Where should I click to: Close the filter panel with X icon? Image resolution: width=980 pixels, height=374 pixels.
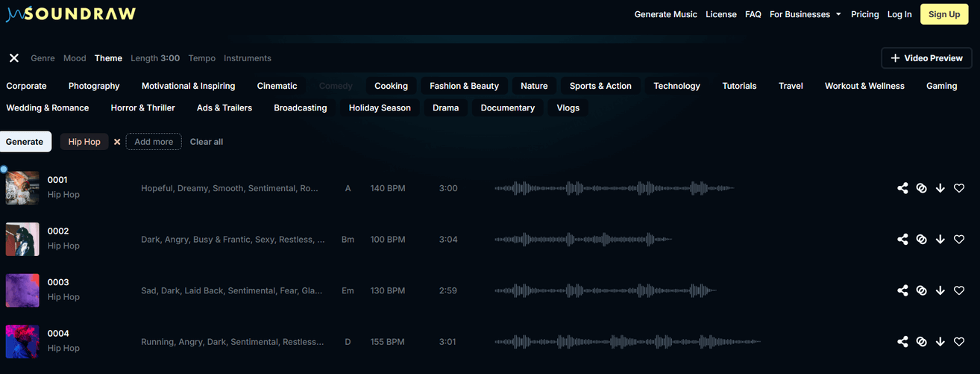pyautogui.click(x=13, y=58)
